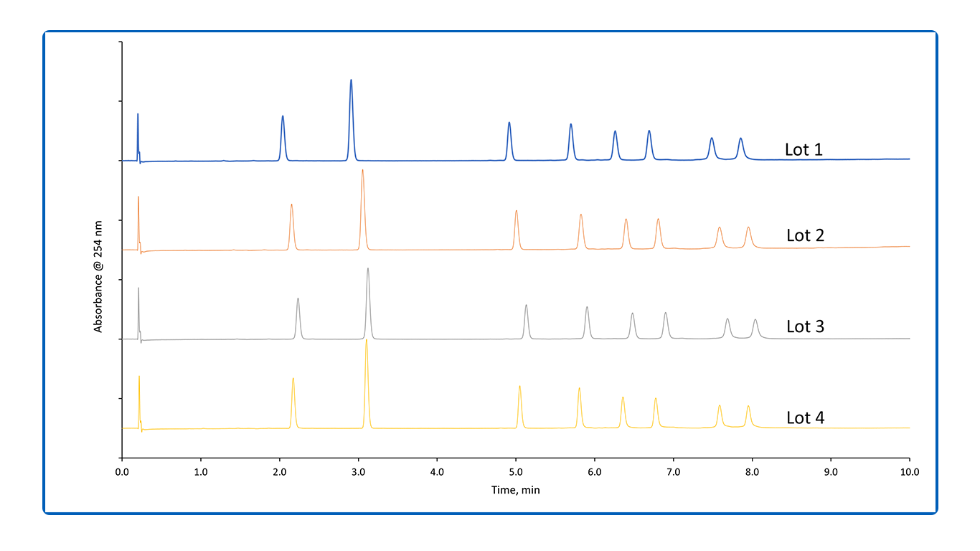Select the Lot 2 trace label

click(805, 235)
